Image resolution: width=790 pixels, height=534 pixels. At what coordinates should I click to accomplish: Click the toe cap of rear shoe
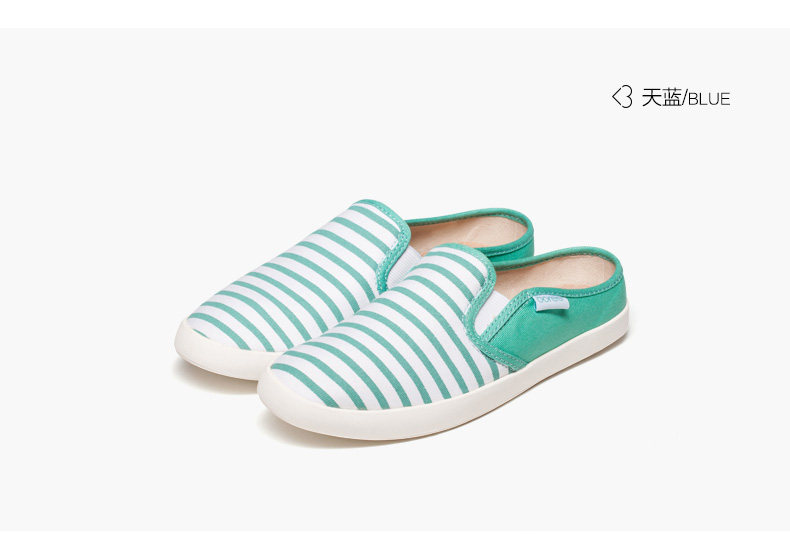(214, 327)
